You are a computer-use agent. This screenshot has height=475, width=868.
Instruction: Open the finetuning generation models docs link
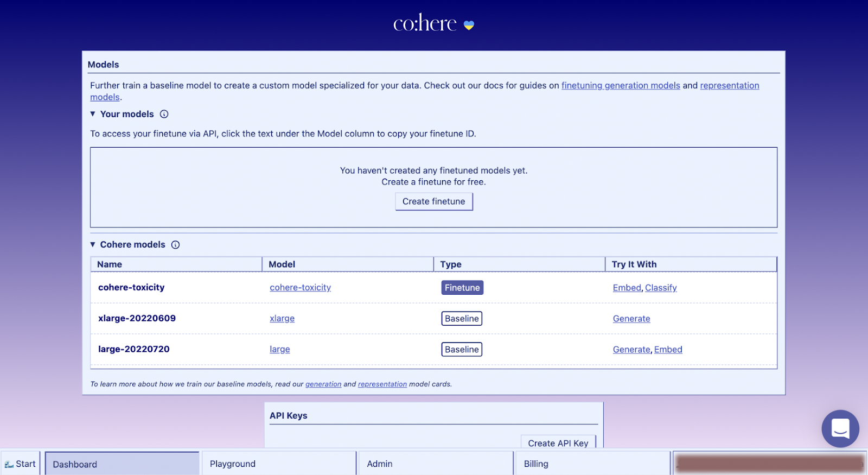point(621,85)
